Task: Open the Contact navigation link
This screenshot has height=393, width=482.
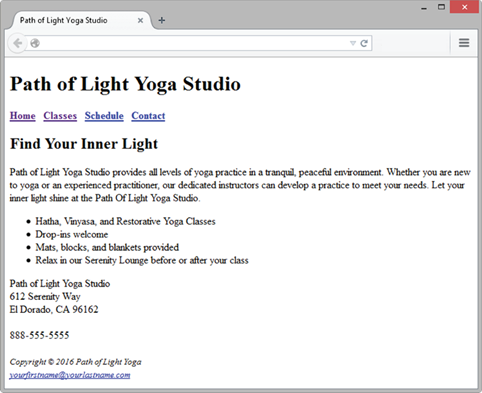Action: [x=148, y=116]
